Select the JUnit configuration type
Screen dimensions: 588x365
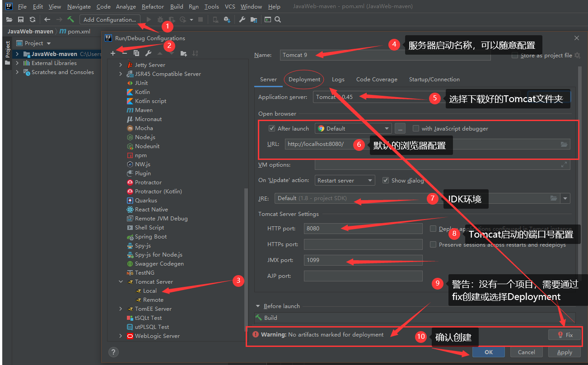[x=141, y=83]
